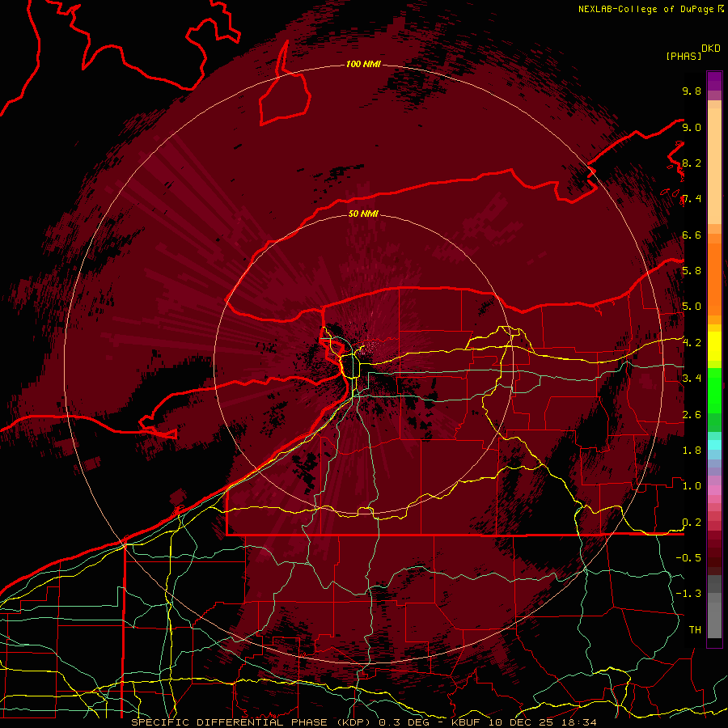Click the 4.2 legend value

(692, 343)
